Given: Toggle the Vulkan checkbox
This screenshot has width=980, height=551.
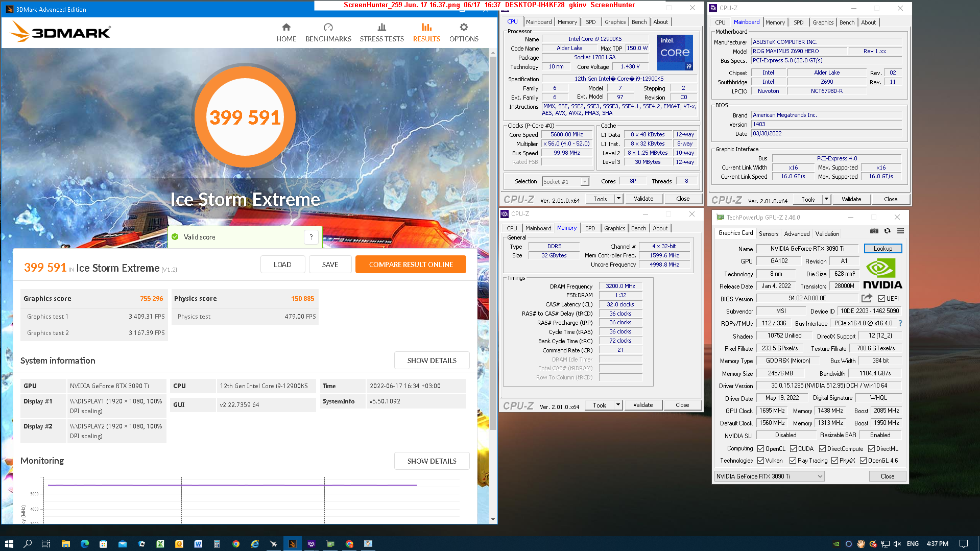Looking at the screenshot, I should tap(760, 460).
